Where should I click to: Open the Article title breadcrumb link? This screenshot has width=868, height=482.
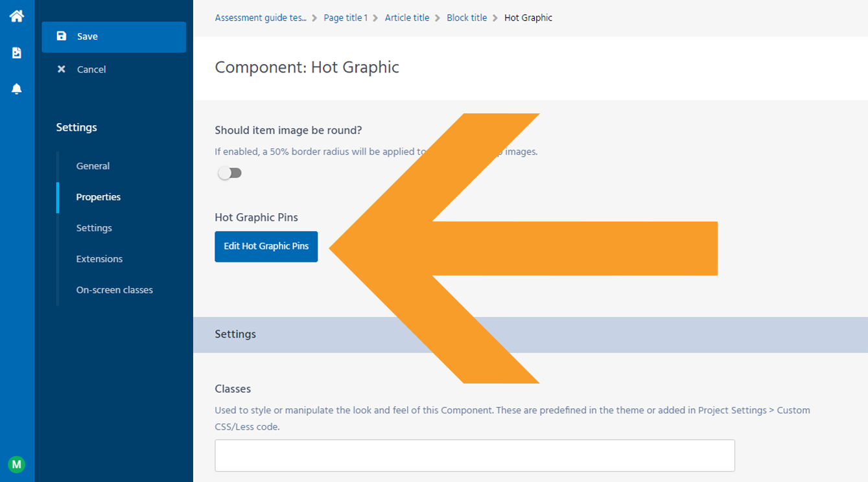coord(407,17)
